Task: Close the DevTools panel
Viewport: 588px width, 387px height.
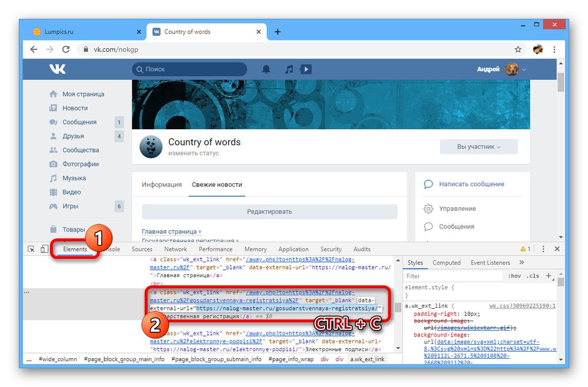Action: pyautogui.click(x=557, y=249)
